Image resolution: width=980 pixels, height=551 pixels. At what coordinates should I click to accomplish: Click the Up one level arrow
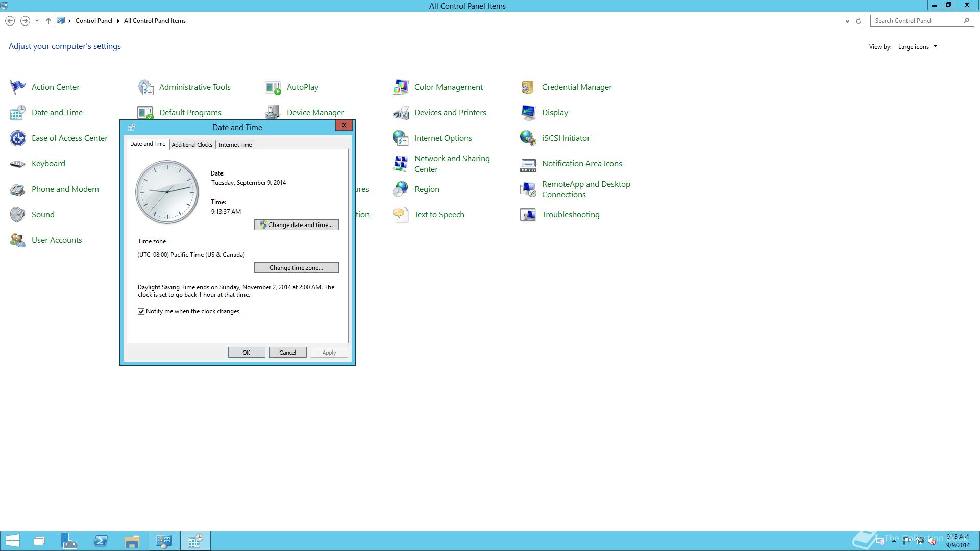point(48,21)
